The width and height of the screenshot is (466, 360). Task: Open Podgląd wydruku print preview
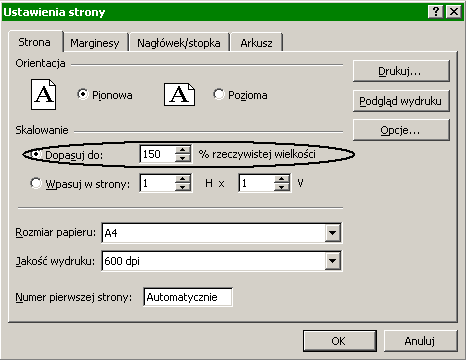click(401, 101)
